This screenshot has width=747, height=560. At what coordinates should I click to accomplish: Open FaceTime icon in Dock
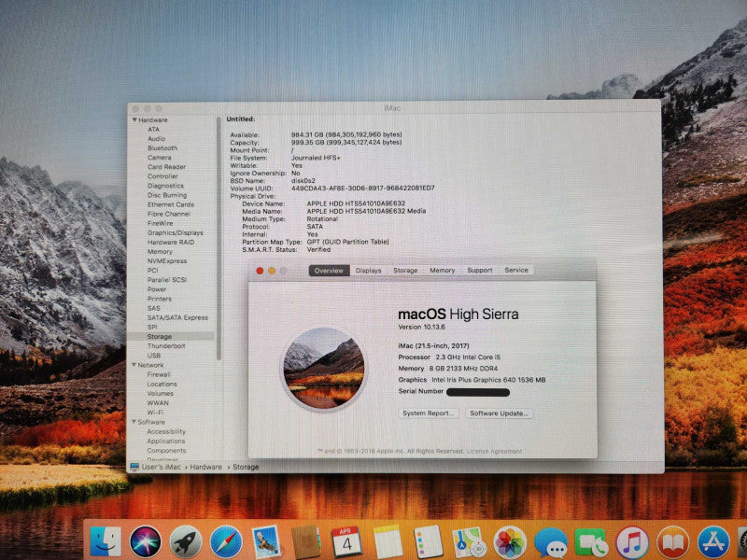point(591,542)
